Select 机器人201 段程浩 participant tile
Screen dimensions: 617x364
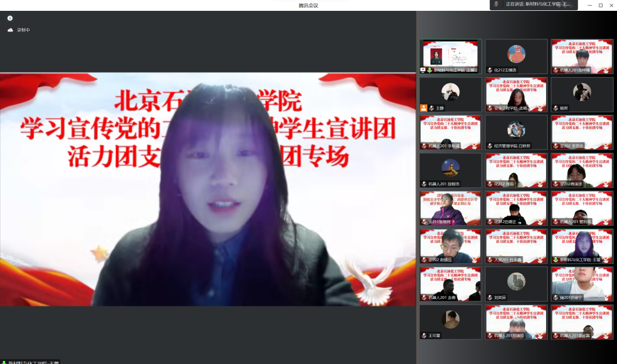(x=450, y=170)
